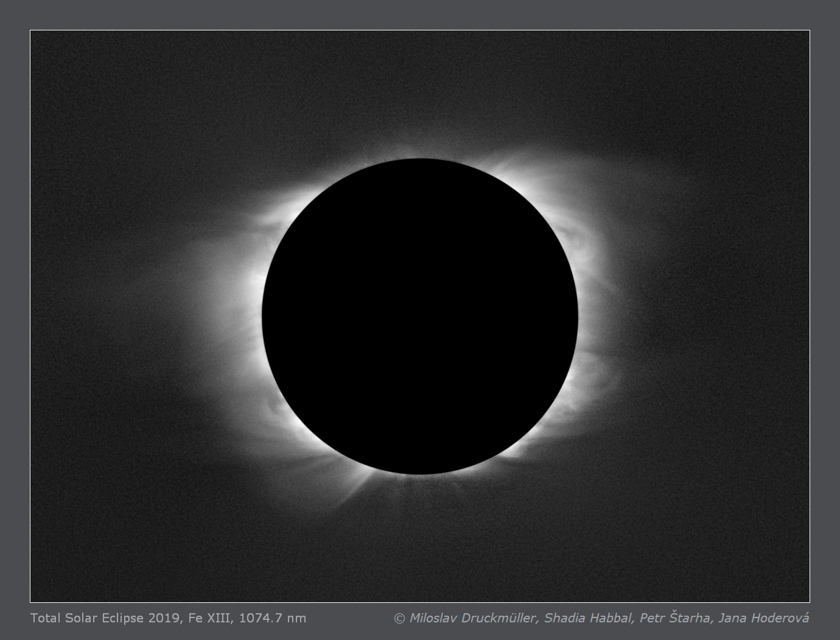Click the faint streamer extending far left of the corona

[x=164, y=304]
